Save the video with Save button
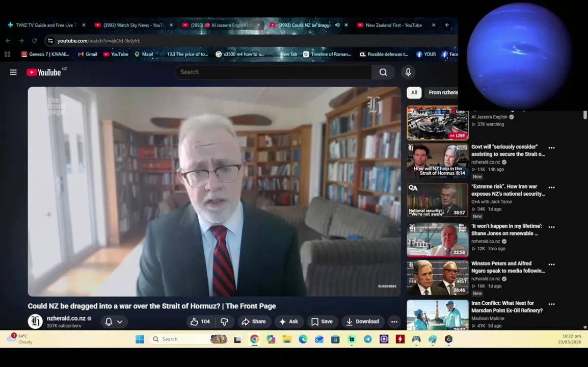Viewport: 588px width, 367px height. pos(322,322)
